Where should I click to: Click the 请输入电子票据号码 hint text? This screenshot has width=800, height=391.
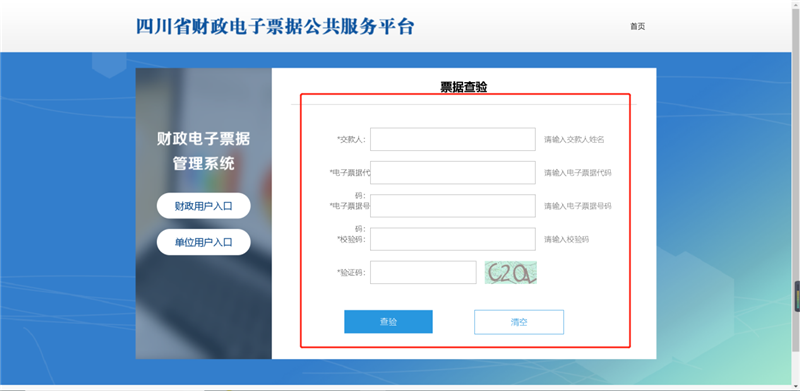578,206
